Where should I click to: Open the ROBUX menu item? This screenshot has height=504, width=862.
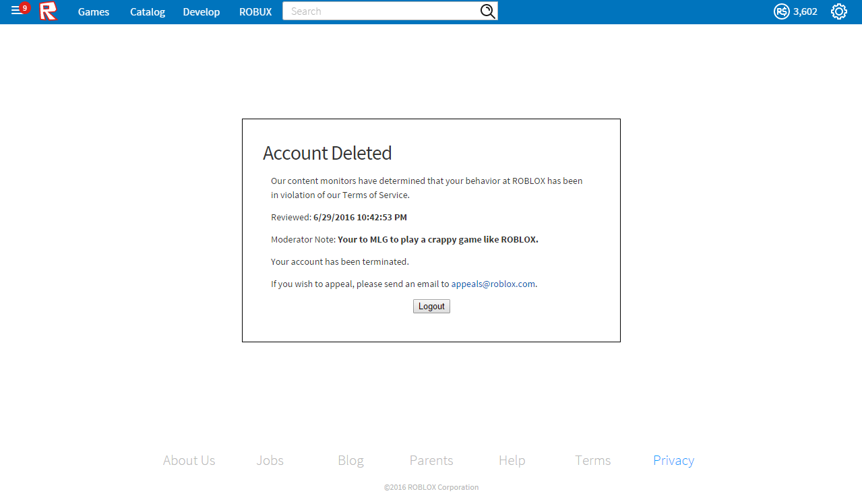(255, 12)
